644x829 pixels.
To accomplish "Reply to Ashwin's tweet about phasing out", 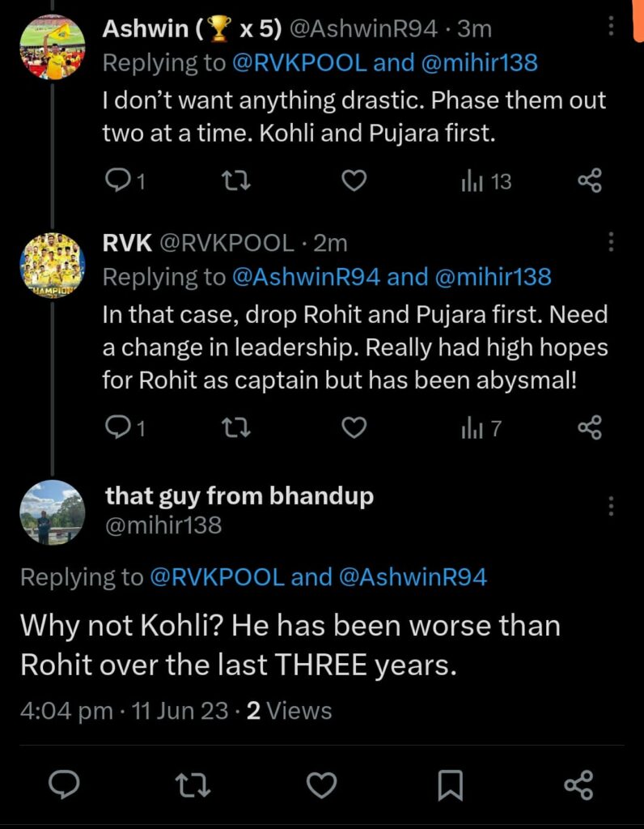I will pos(118,181).
